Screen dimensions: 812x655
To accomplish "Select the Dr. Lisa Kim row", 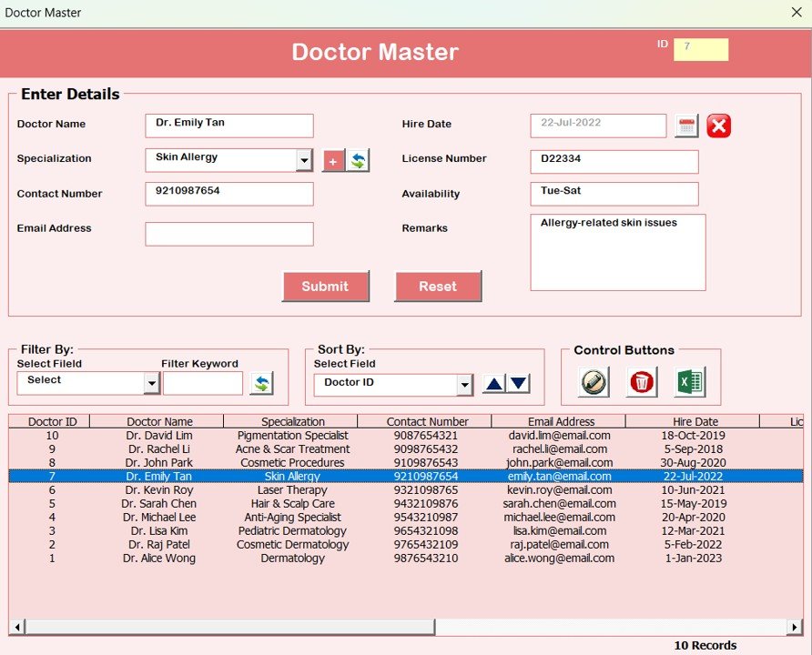I will tap(406, 531).
